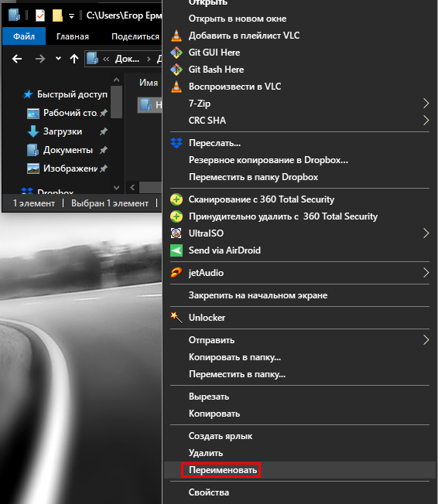Click the sidebar scrollbar down arrow

point(117,187)
